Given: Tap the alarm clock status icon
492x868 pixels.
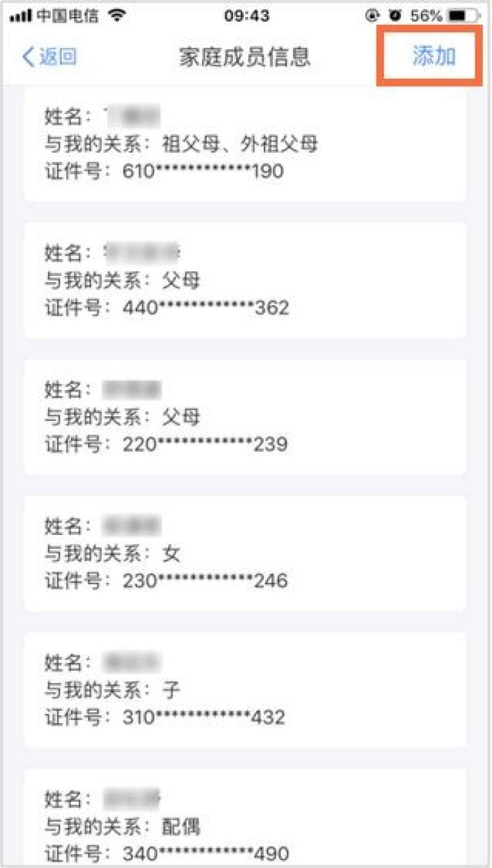Looking at the screenshot, I should (395, 15).
